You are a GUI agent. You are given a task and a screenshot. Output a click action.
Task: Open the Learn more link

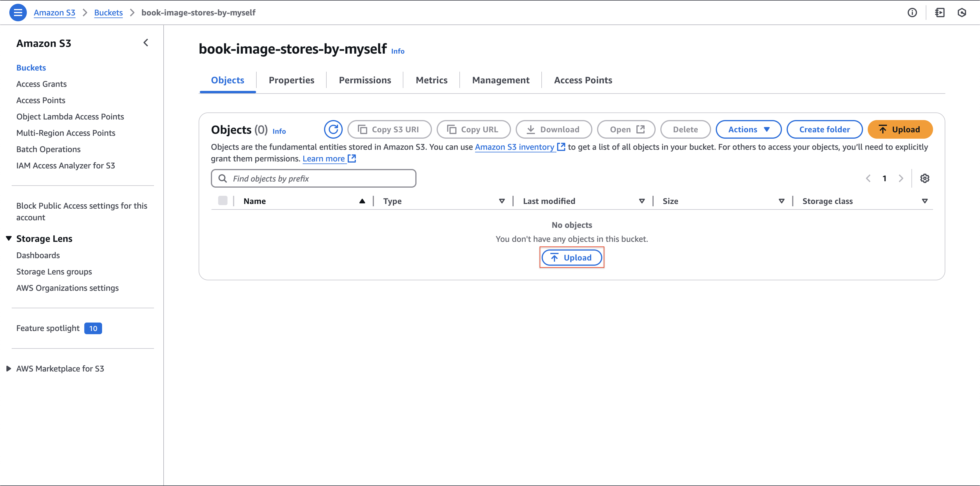323,159
